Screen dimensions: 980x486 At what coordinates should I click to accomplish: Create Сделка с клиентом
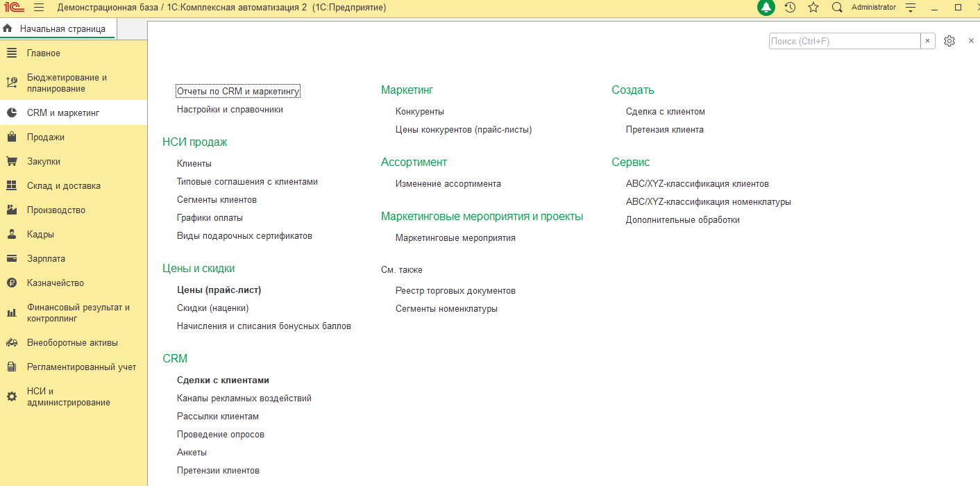pos(666,111)
